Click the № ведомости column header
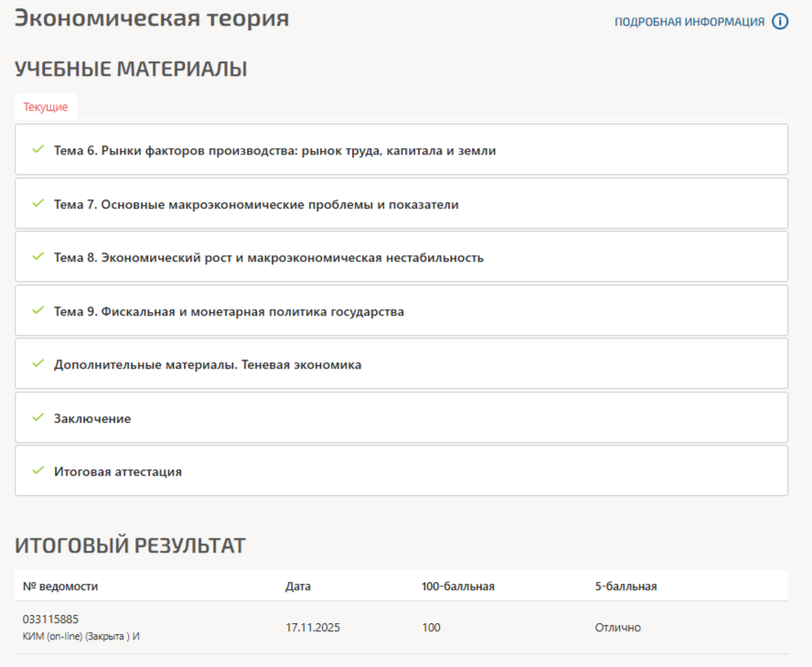The image size is (812, 667). coord(60,586)
